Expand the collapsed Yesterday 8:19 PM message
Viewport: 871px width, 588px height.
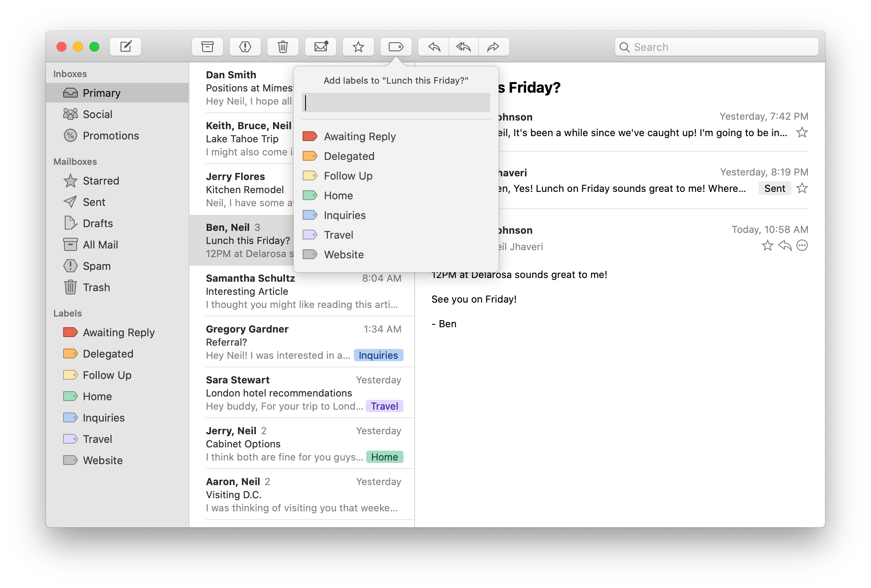[654, 180]
